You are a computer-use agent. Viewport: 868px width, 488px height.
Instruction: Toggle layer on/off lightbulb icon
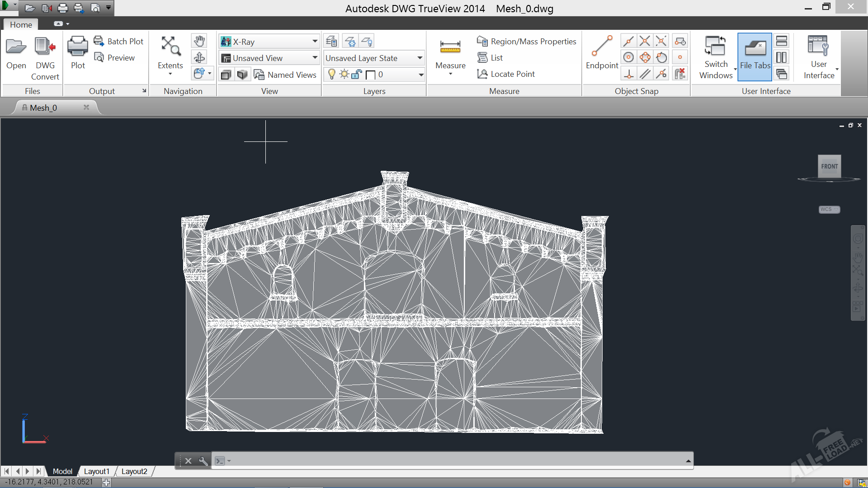coord(331,75)
